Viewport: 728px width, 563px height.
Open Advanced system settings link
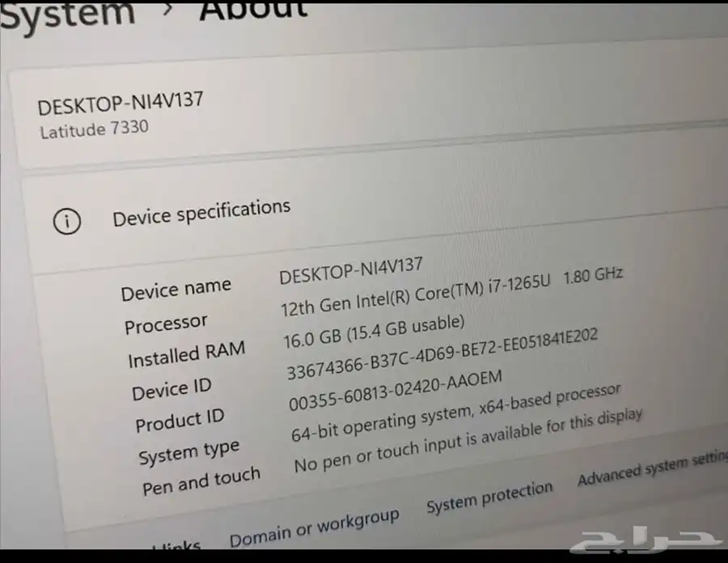coord(652,468)
